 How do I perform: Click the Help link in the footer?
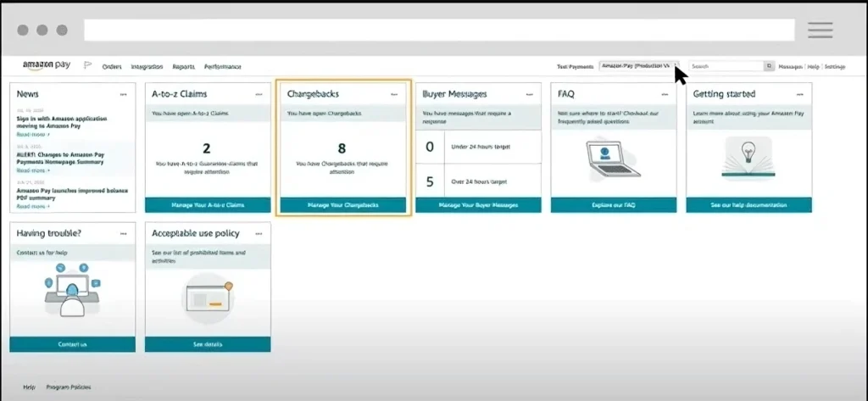pos(29,387)
